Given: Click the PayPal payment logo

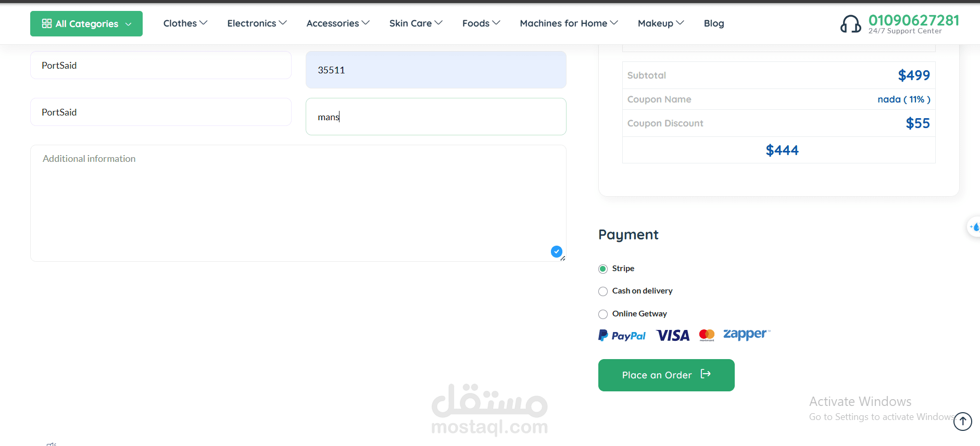Looking at the screenshot, I should pyautogui.click(x=622, y=336).
